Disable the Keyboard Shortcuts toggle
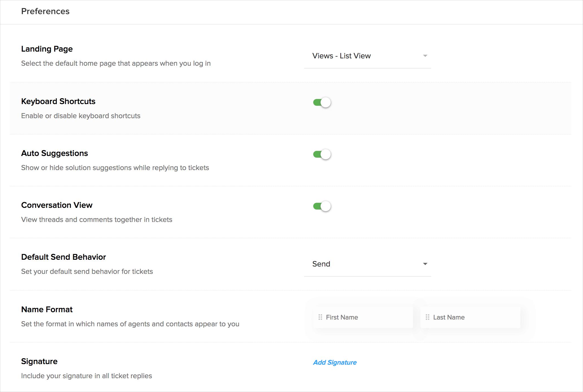Screen dimensions: 583x392 [322, 102]
